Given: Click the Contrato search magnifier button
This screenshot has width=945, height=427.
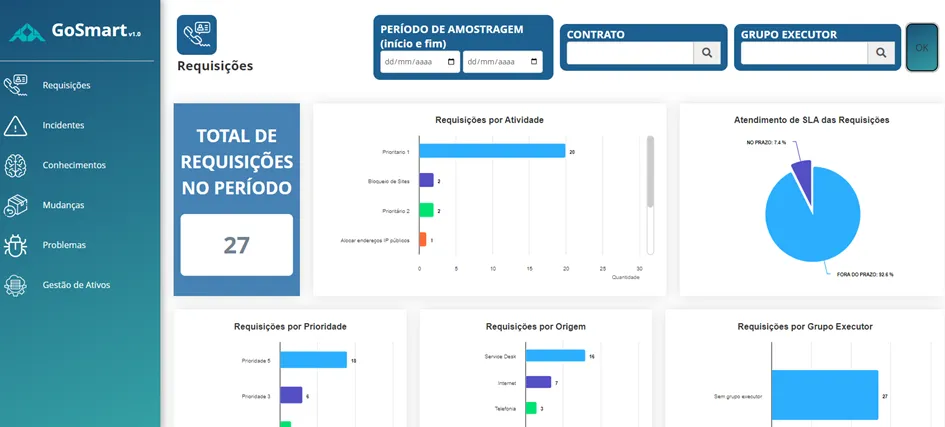Looking at the screenshot, I should [x=707, y=53].
